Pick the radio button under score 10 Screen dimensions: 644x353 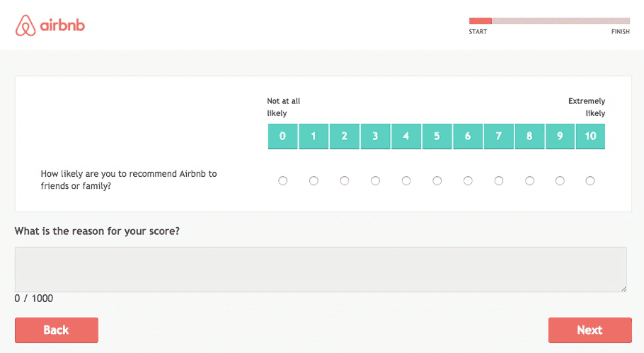[x=590, y=180]
